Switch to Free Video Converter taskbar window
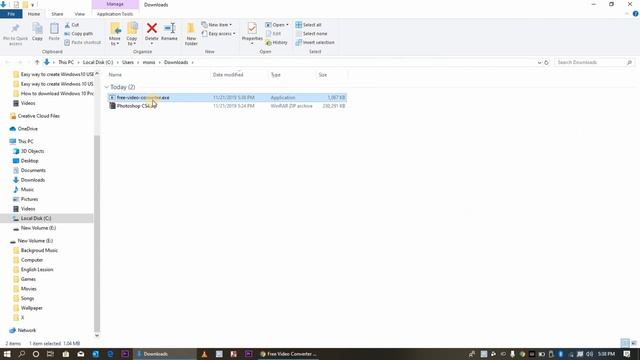Image resolution: width=640 pixels, height=360 pixels. (288, 354)
